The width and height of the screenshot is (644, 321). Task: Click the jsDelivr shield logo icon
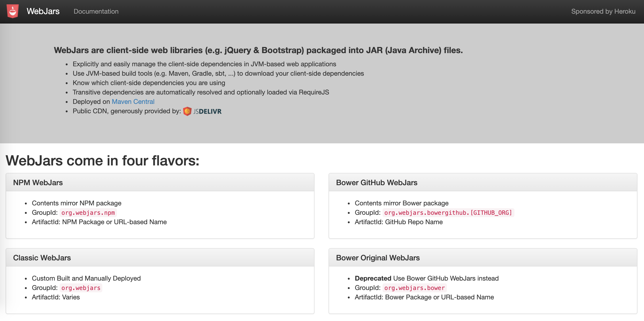(x=187, y=111)
